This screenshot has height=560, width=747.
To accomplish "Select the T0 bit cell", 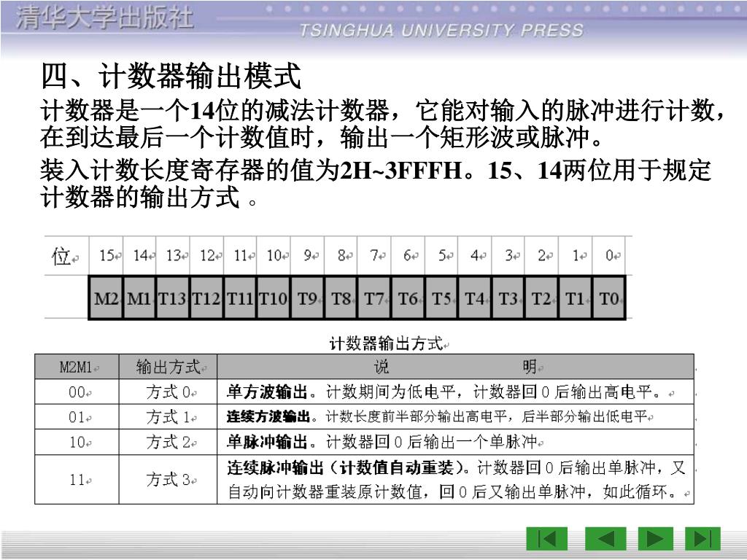I will click(609, 298).
